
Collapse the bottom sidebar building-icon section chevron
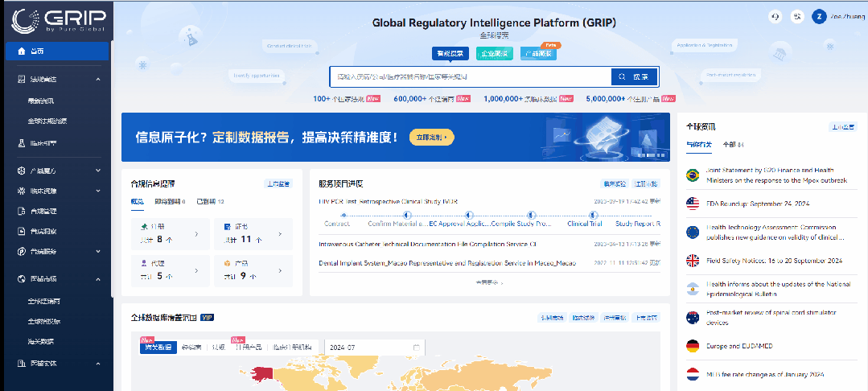pyautogui.click(x=98, y=364)
